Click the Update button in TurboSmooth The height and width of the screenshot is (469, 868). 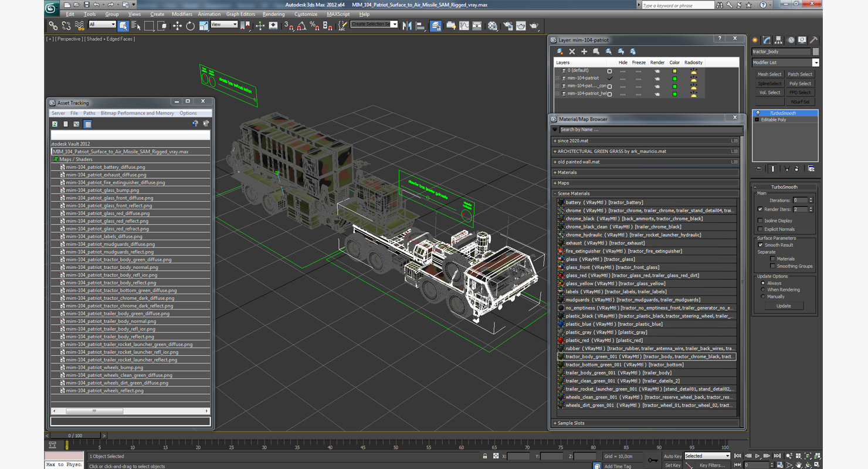(x=784, y=306)
